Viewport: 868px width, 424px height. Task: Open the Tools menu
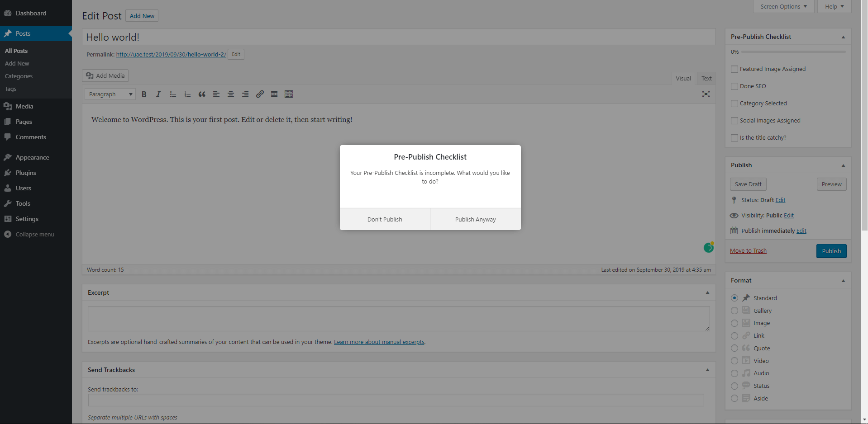[36, 203]
